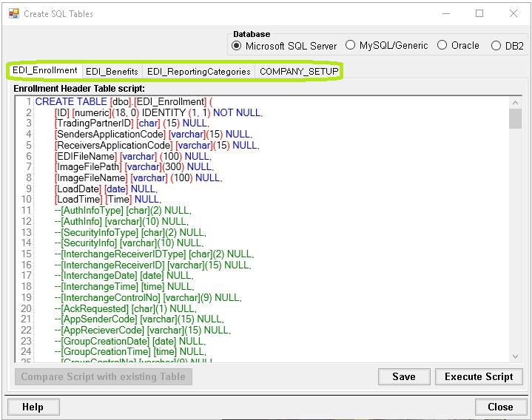Click the --[InterchangeDate] [date] line
The height and width of the screenshot is (420, 532).
pos(124,276)
